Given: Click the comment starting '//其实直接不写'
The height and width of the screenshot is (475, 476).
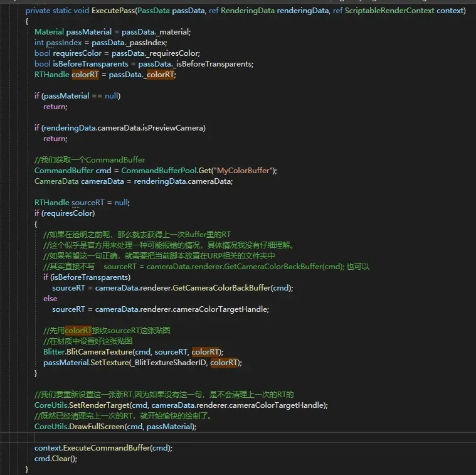Looking at the screenshot, I should click(206, 267).
